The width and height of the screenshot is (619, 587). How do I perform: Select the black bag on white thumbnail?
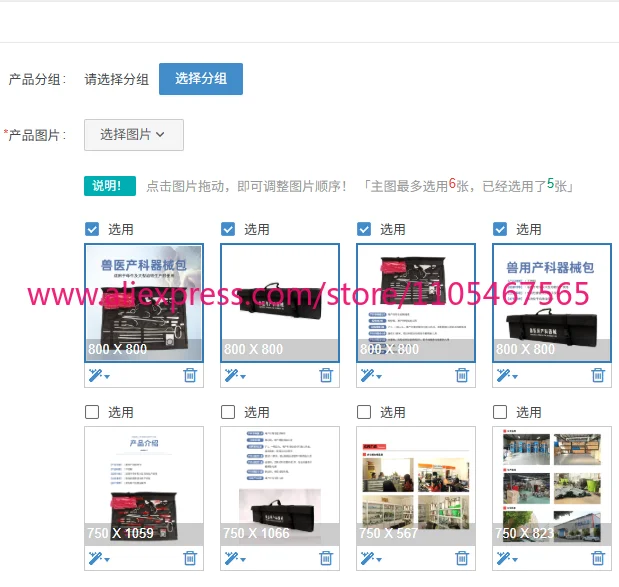coord(280,303)
